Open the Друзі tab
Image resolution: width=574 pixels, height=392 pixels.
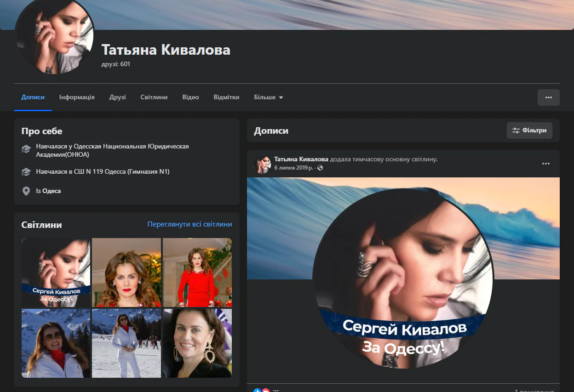(117, 97)
